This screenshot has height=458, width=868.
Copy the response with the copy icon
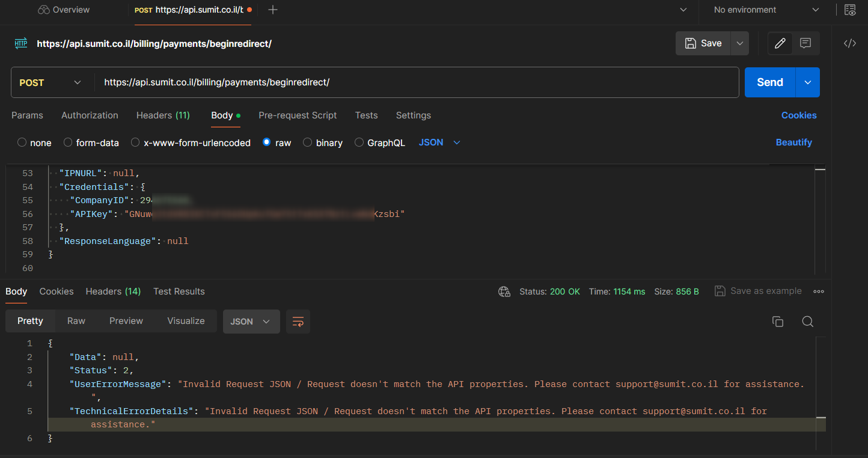[x=778, y=322]
